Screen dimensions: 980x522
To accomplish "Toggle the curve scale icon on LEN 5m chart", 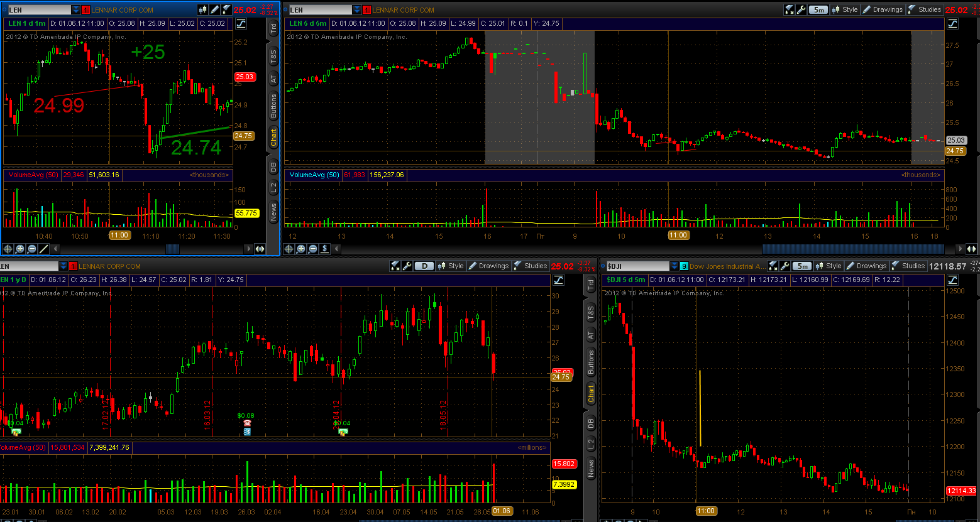I will (x=953, y=23).
